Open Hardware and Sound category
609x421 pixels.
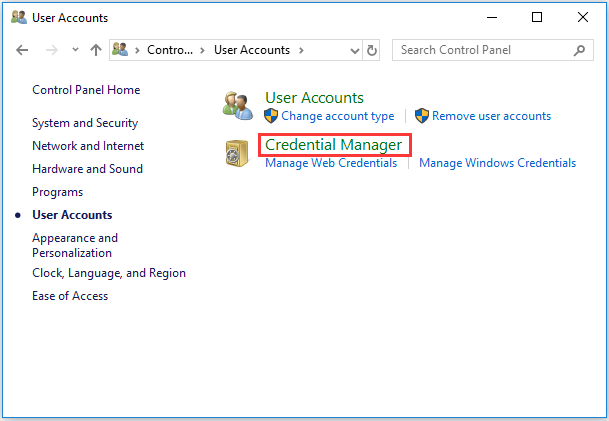pyautogui.click(x=87, y=169)
